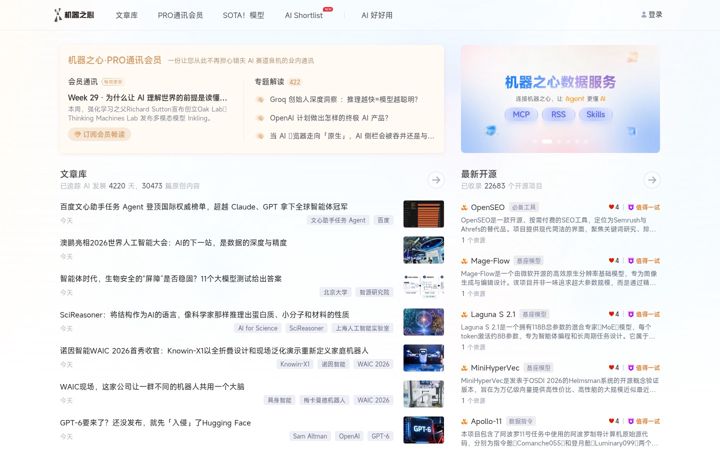Click 值得一试 badge on MiniHyperVec
Image resolution: width=720 pixels, height=450 pixels.
pyautogui.click(x=644, y=368)
